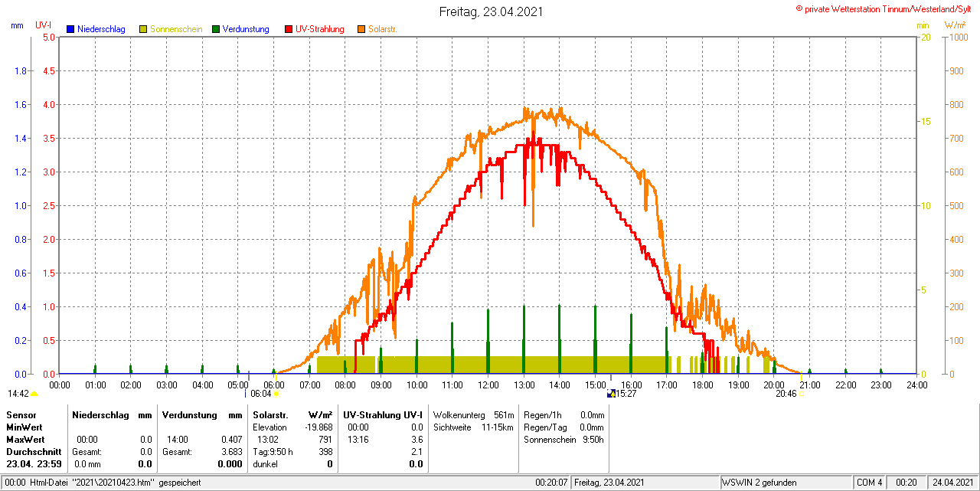Click the W/m² axis unit label at top right
This screenshot has width=980, height=491.
point(955,25)
